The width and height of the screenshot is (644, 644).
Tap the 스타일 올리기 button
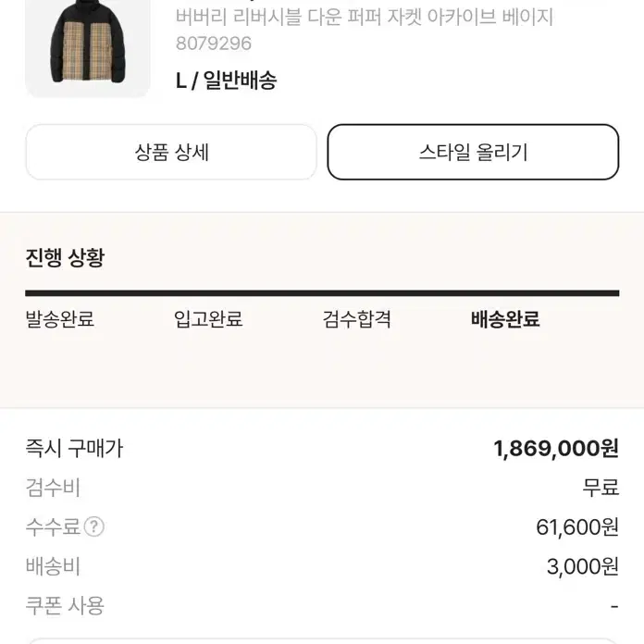pos(473,153)
